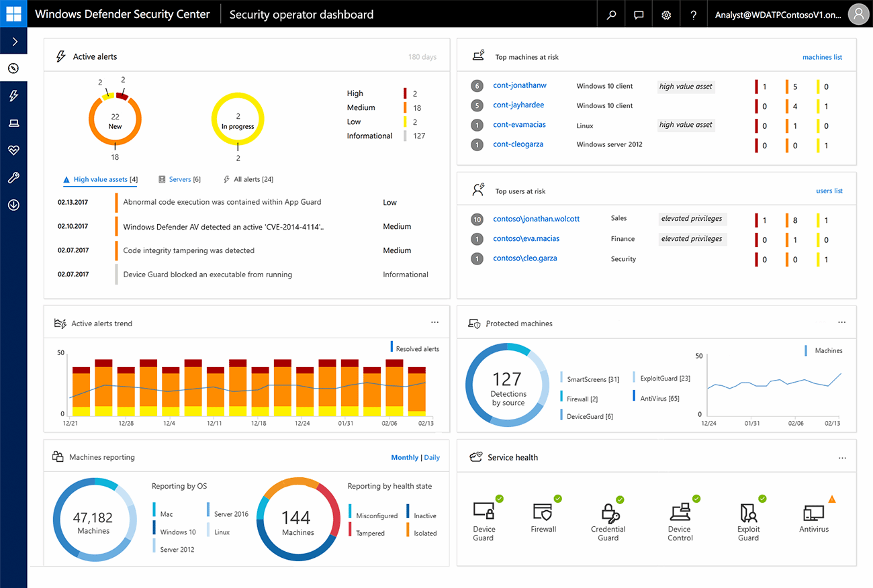The height and width of the screenshot is (588, 873).
Task: Collapse the navigation sidebar arrow
Action: (x=13, y=40)
